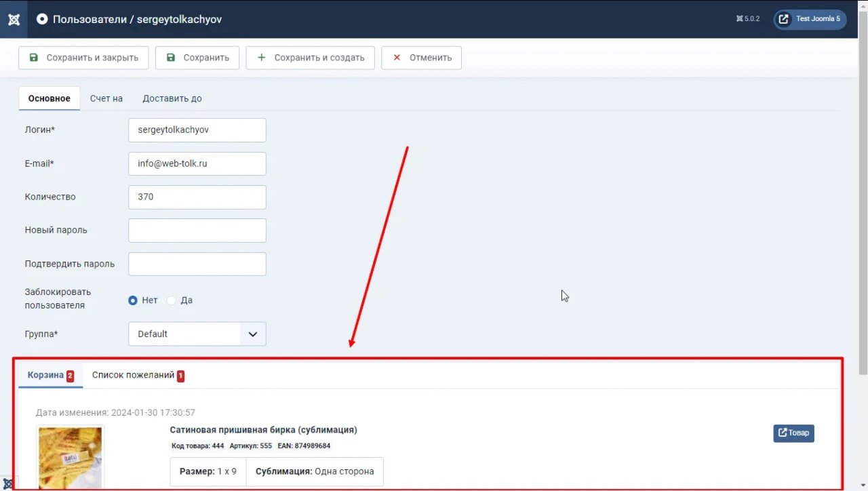Click Артикул: 555 text
The image size is (868, 491).
[250, 446]
